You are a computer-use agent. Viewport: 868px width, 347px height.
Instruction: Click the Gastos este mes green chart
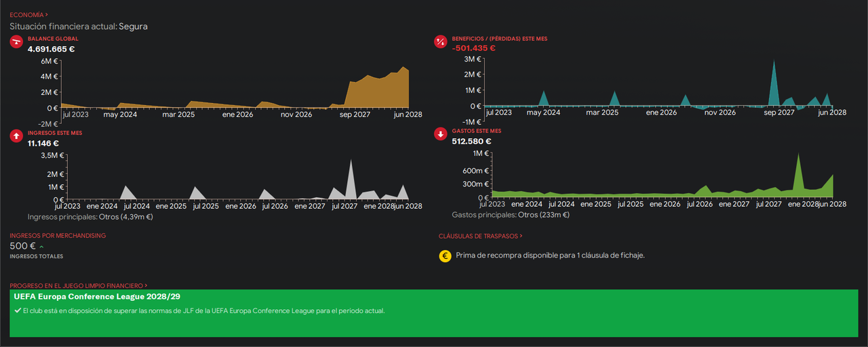[x=663, y=176]
